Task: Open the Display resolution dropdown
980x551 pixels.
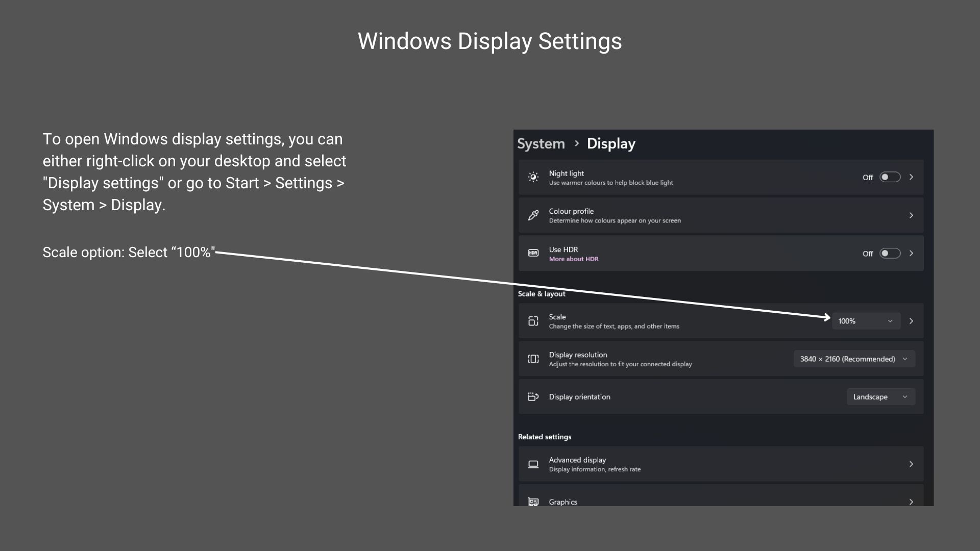Action: (x=854, y=359)
